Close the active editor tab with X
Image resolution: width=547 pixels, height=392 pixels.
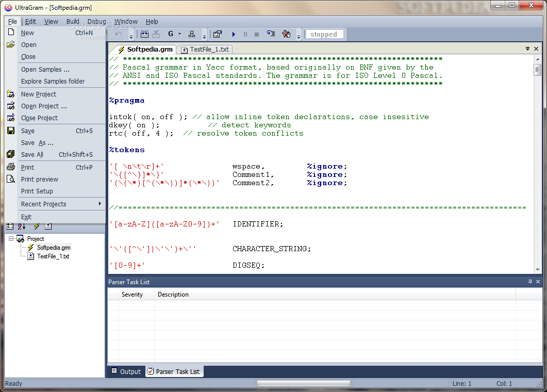[x=536, y=49]
